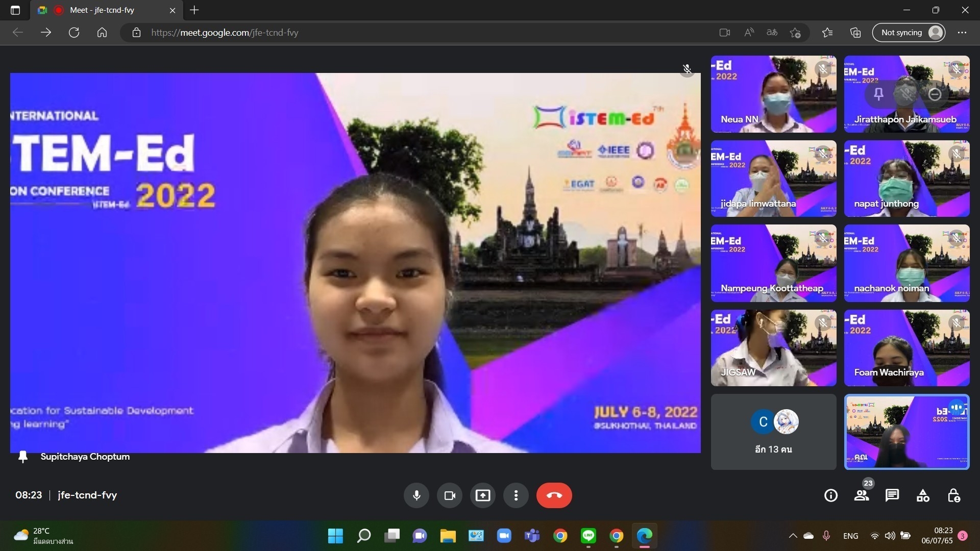Screen dimensions: 980x551
Task: Open the Meeting details info icon
Action: click(831, 495)
